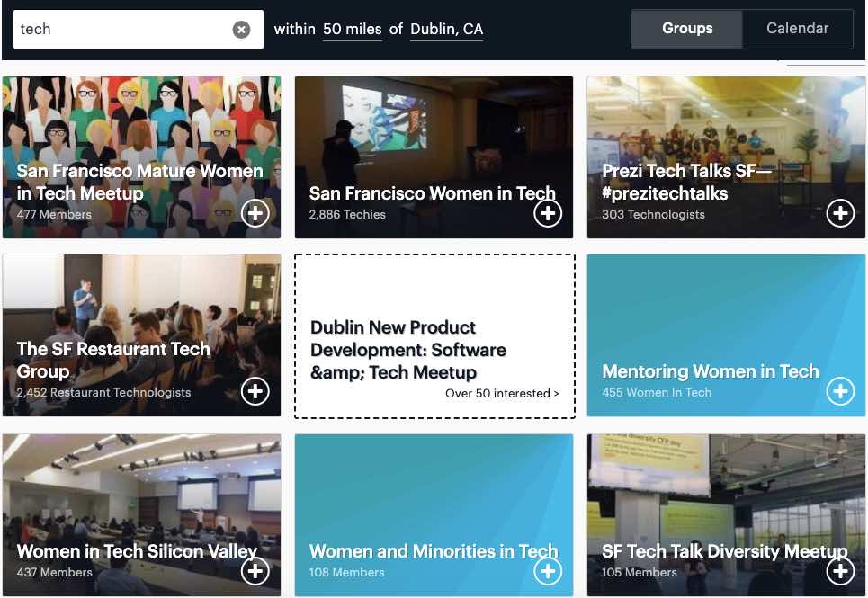Open Dublin New Product Development meetup card
The width and height of the screenshot is (868, 598).
(x=434, y=336)
